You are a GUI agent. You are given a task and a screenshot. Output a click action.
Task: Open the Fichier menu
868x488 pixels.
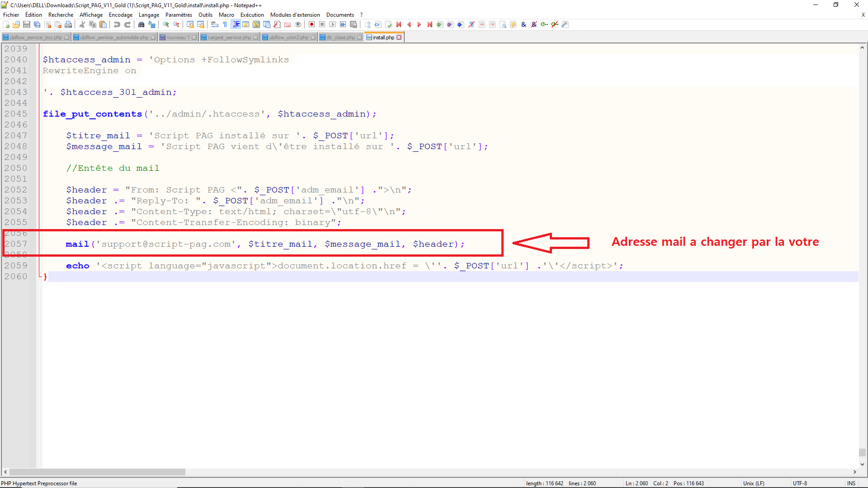(x=11, y=15)
